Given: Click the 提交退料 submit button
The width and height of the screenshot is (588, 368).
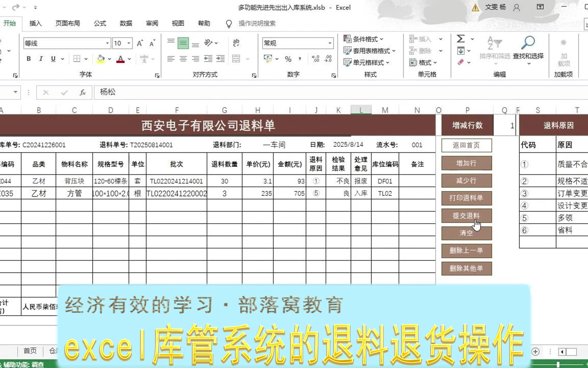Looking at the screenshot, I should tap(467, 216).
